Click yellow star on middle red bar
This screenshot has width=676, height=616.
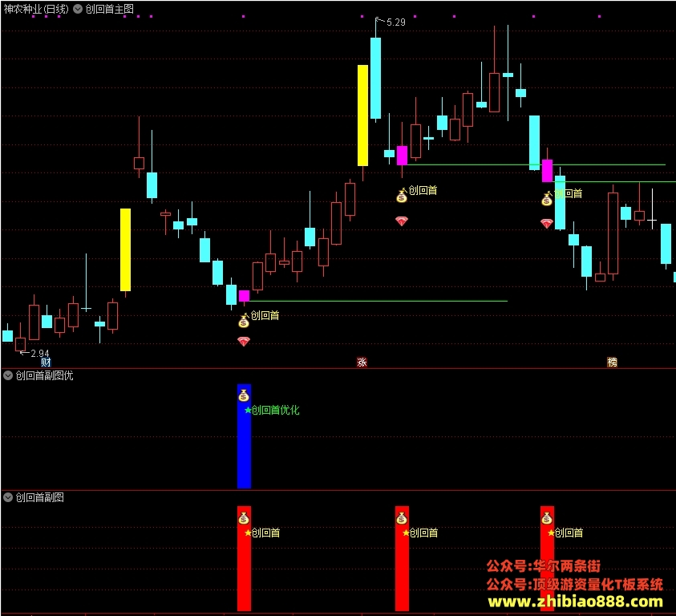(406, 533)
